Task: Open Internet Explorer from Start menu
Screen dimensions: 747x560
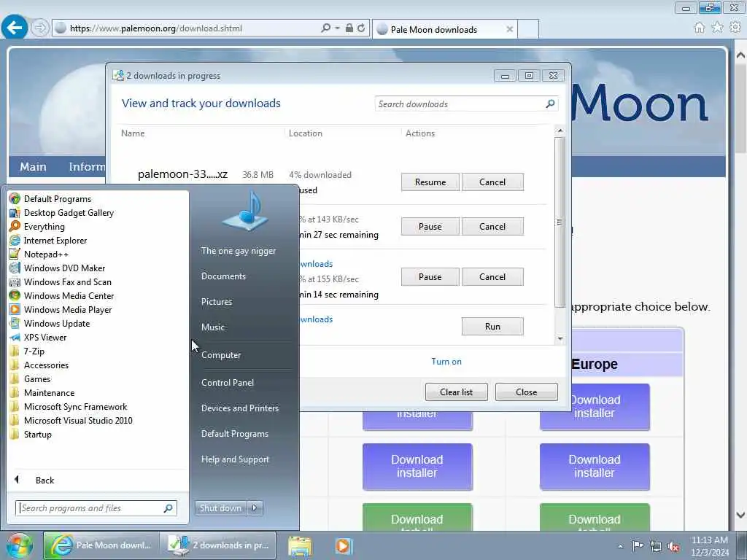Action: [55, 241]
